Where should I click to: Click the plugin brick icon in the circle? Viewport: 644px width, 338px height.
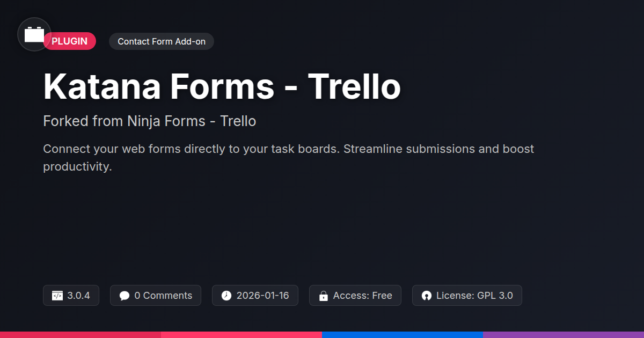coord(34,35)
